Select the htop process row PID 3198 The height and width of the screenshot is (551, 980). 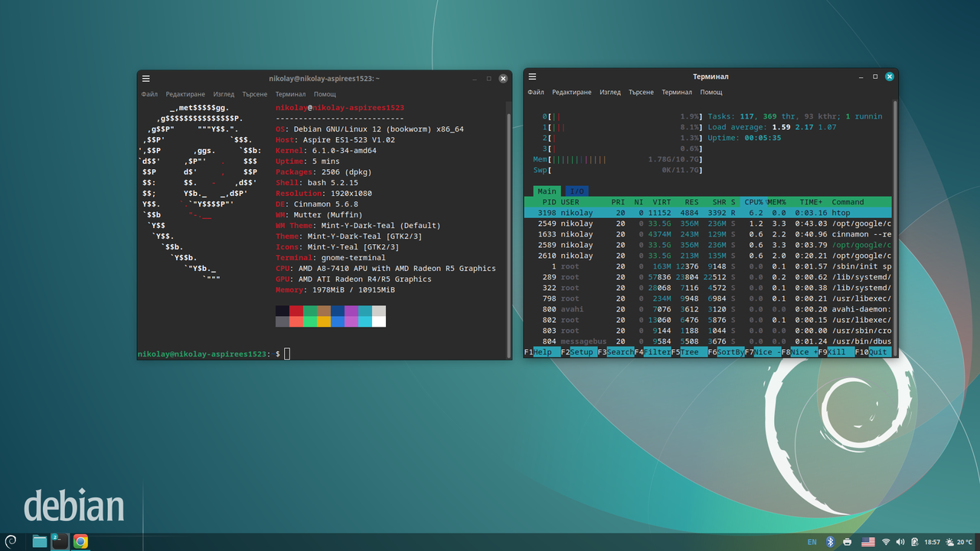tap(707, 213)
